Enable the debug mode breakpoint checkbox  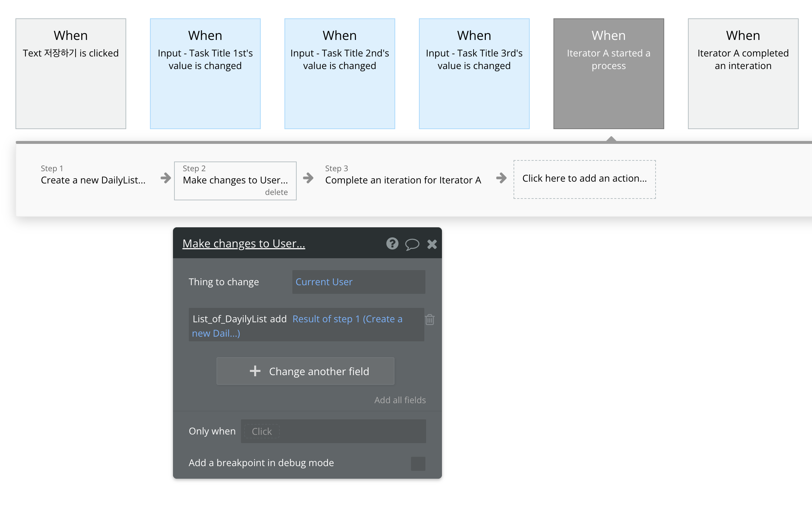point(418,463)
